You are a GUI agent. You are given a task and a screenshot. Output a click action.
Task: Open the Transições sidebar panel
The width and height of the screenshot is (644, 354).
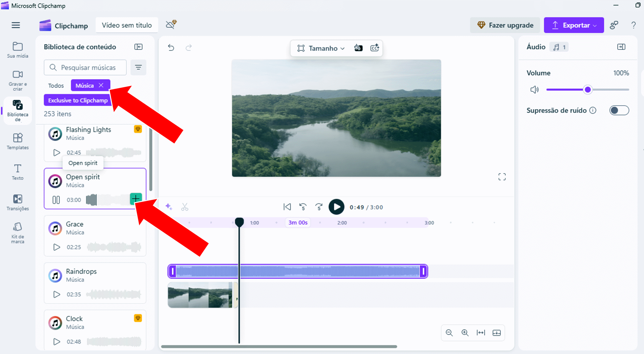(18, 202)
